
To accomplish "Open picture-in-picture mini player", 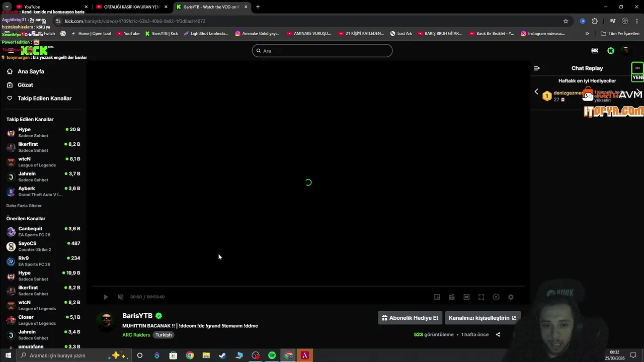I will [437, 297].
